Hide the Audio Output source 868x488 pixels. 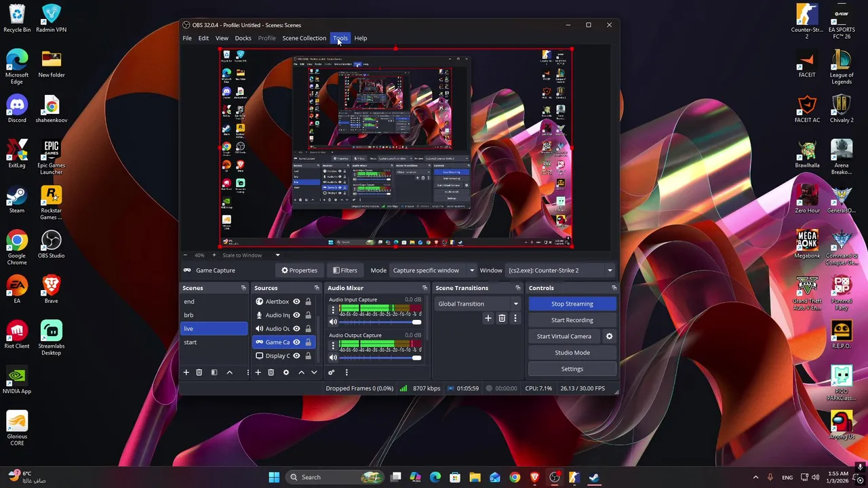tap(296, 329)
